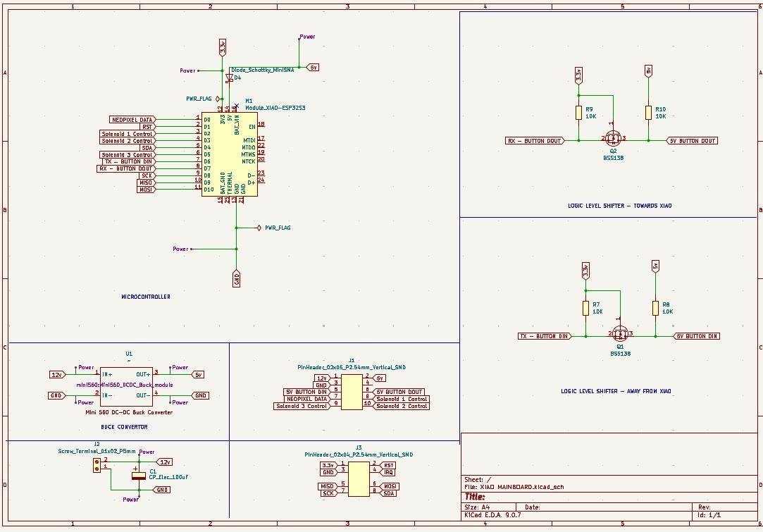Click the MICROCONTROLLER section title
The image size is (763, 532).
pos(146,297)
